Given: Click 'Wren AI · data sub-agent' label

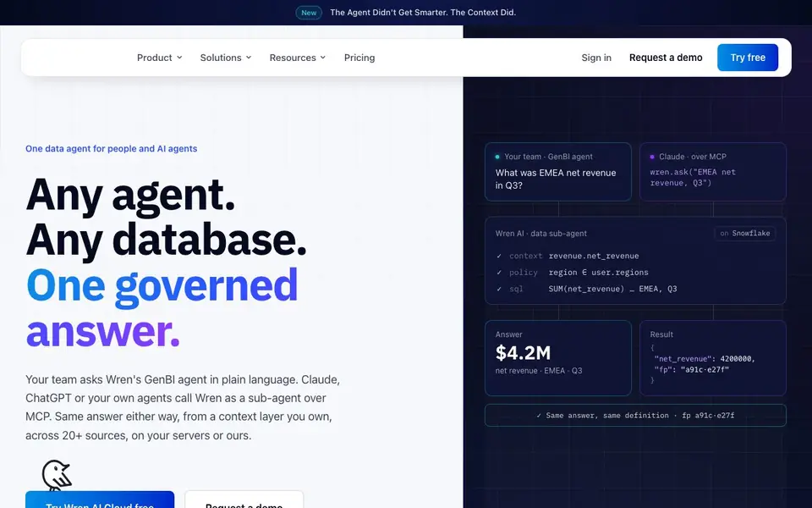Looking at the screenshot, I should (540, 234).
